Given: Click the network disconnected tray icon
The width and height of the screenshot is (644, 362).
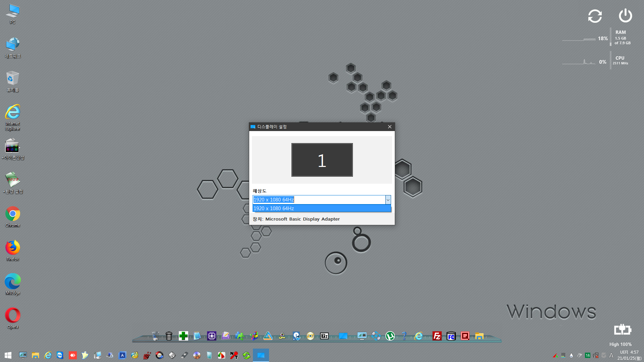Looking at the screenshot, I should [x=596, y=355].
